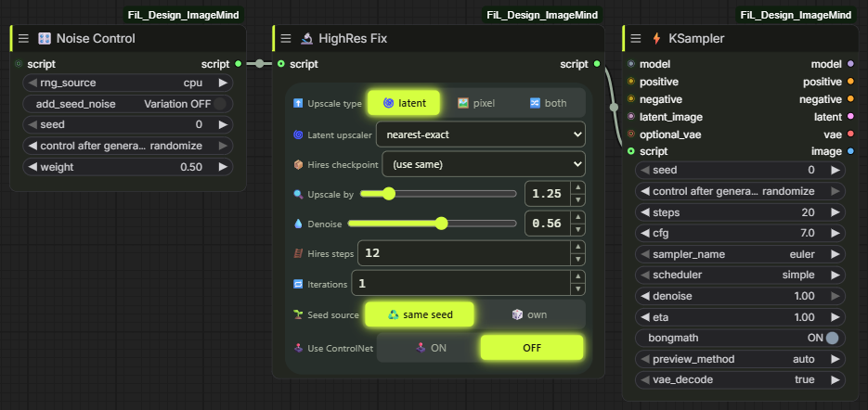
Task: Click preview_method right arrow
Action: tap(835, 359)
